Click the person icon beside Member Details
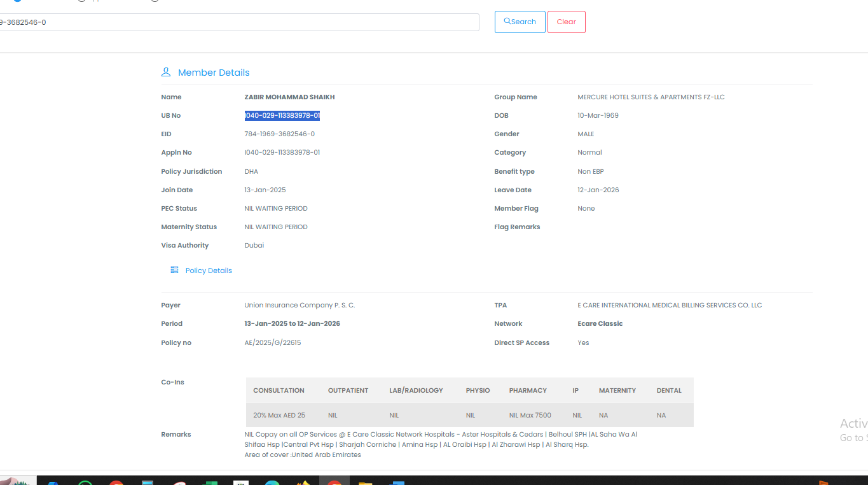Viewport: 868px width, 485px height. 166,73
